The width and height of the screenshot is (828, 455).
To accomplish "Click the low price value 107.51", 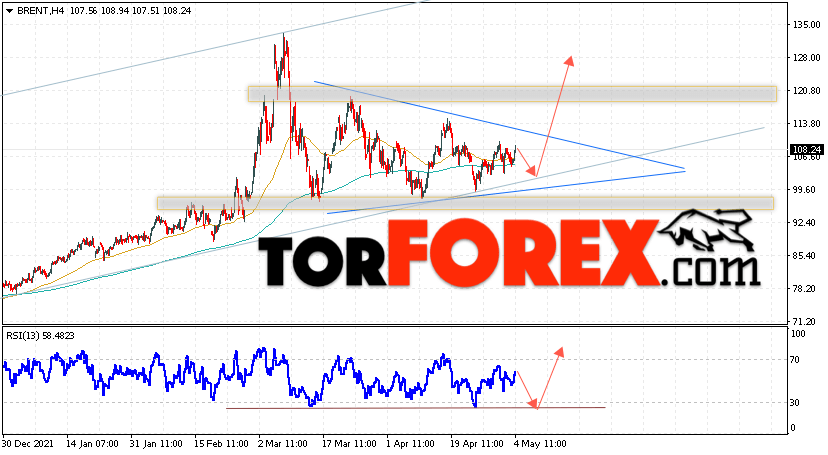I will click(x=146, y=11).
